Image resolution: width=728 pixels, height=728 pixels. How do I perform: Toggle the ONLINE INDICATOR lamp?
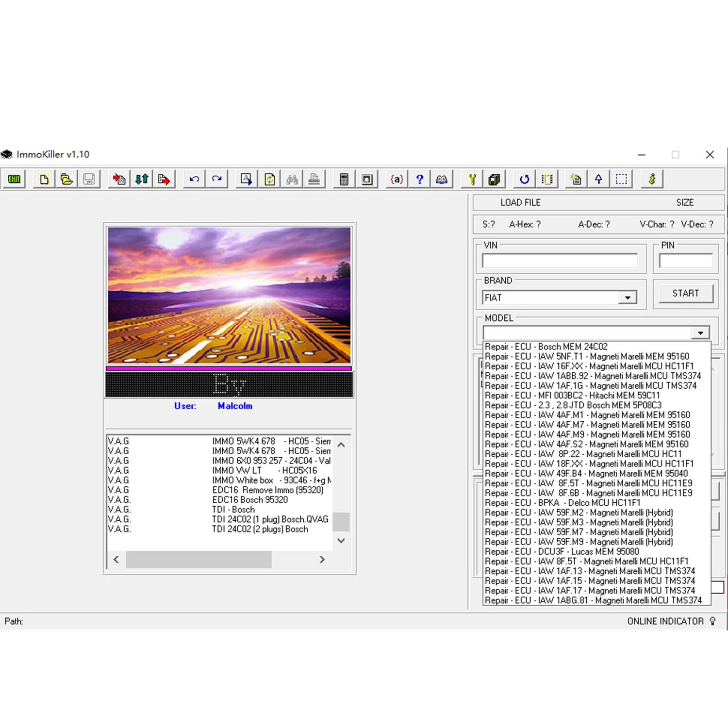click(x=712, y=621)
